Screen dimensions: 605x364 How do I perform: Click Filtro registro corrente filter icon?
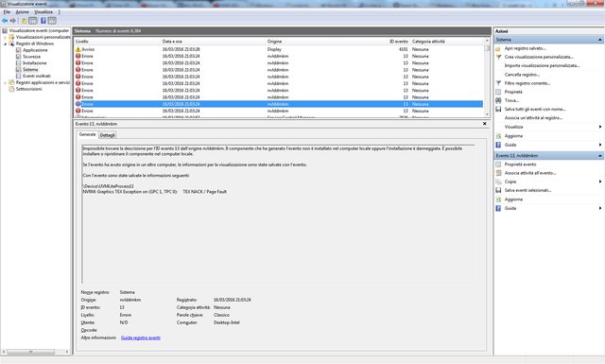coord(498,83)
